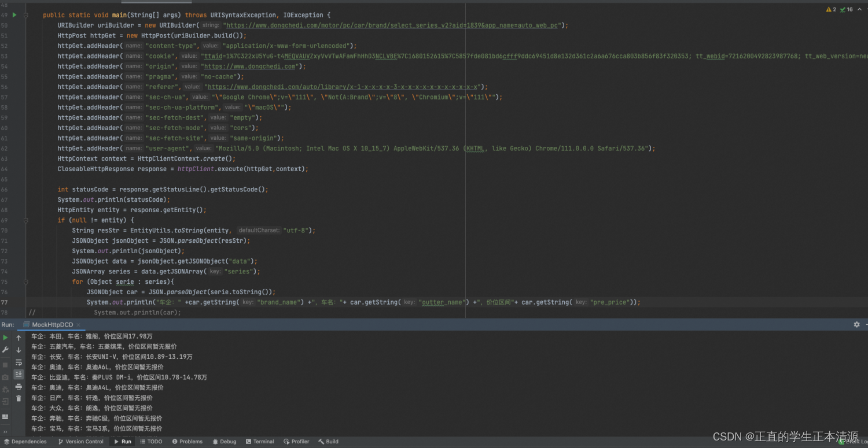Open the Version Control tool window
The width and height of the screenshot is (868, 448).
(81, 442)
